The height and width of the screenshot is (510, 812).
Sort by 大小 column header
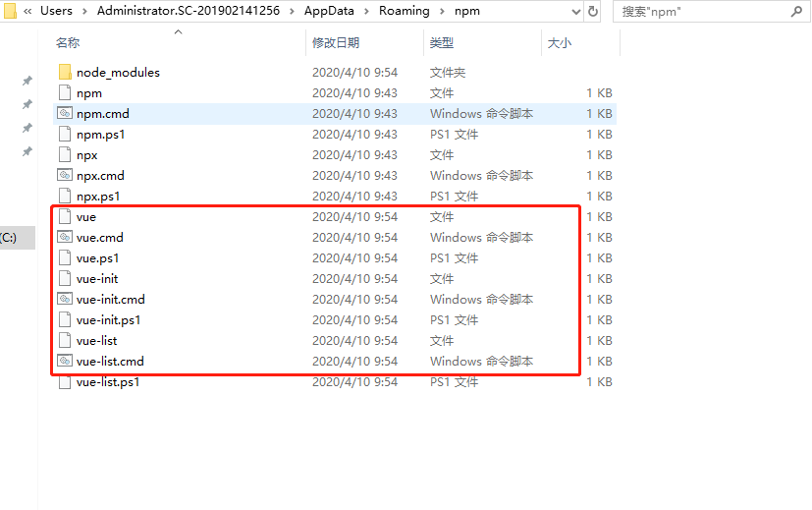pos(560,43)
